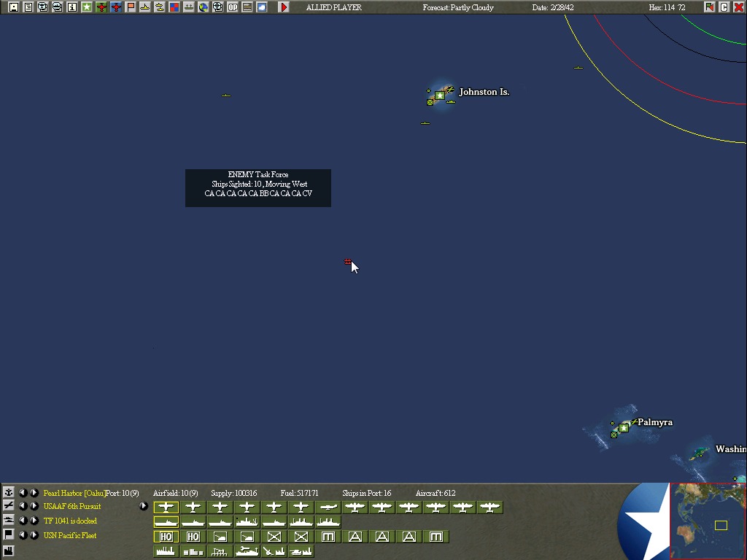Click the 'Fuel: 517171' value
Screen dimensions: 747x560
[x=299, y=493]
